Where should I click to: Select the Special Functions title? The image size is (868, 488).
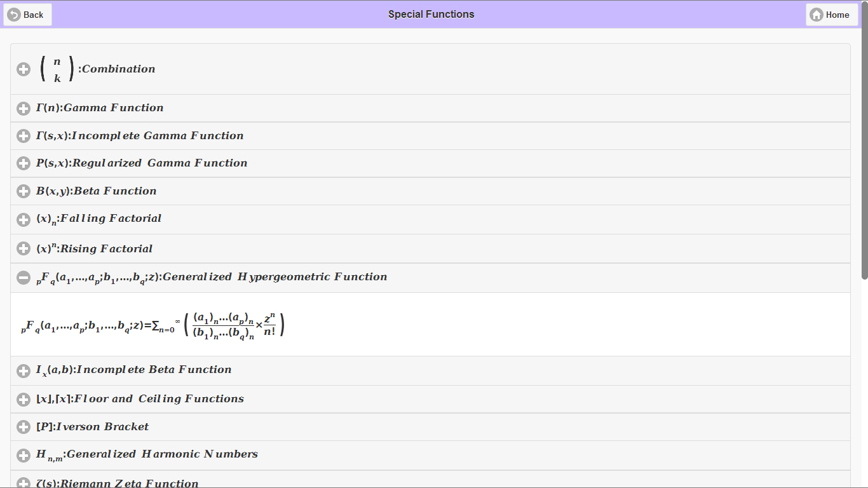click(431, 14)
